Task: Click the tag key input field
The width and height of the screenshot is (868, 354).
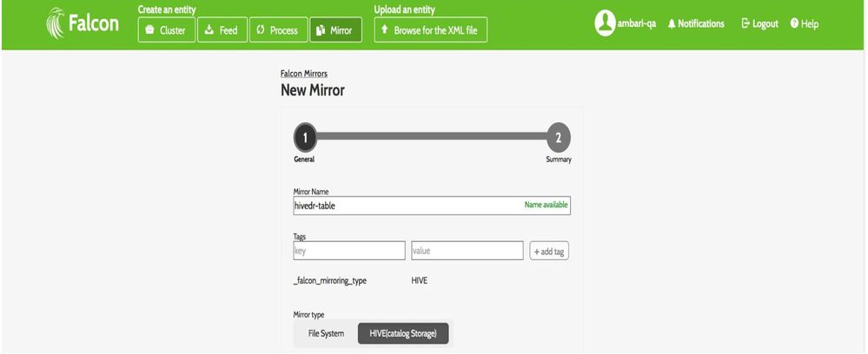Action: click(x=349, y=251)
